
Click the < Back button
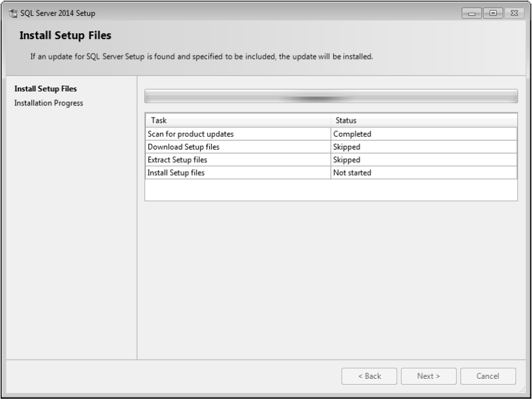click(369, 376)
